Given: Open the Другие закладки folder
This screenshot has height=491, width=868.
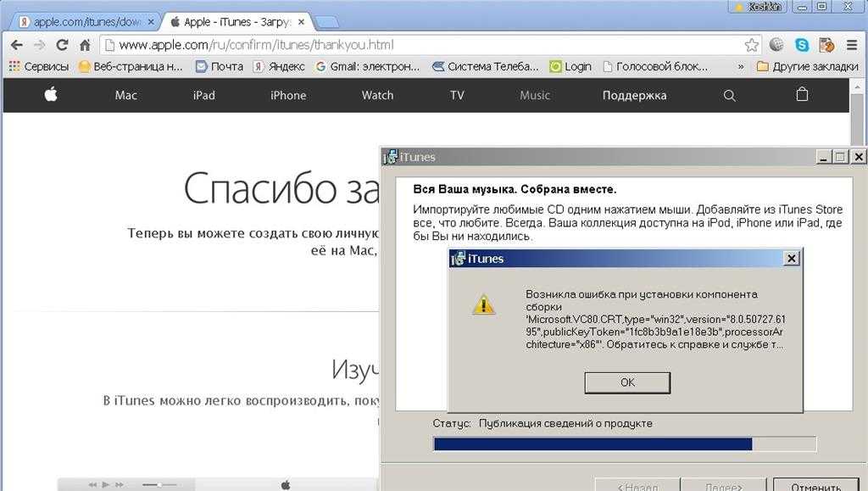Looking at the screenshot, I should coord(807,66).
